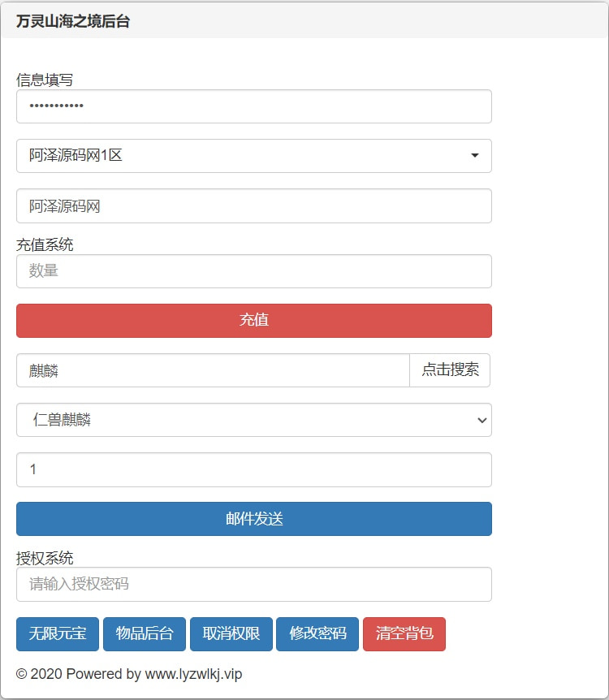Click the chevron on the 仁兽麒麟 selector

click(x=482, y=420)
